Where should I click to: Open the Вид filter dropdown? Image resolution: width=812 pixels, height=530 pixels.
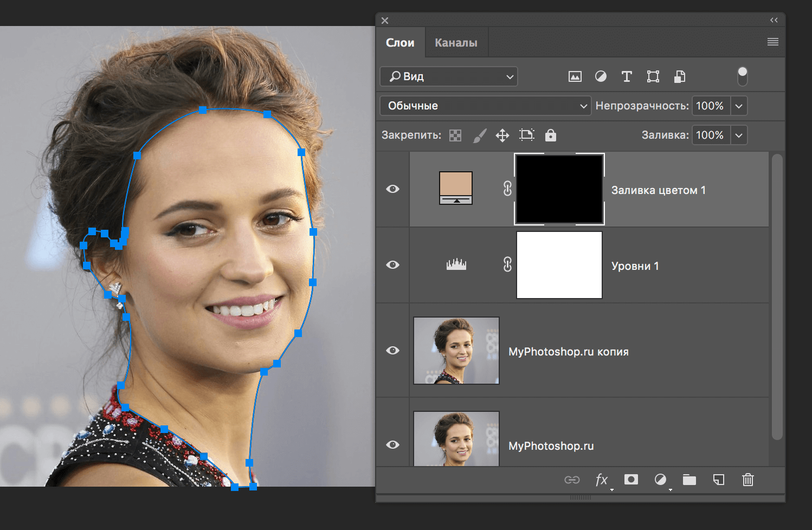[448, 76]
